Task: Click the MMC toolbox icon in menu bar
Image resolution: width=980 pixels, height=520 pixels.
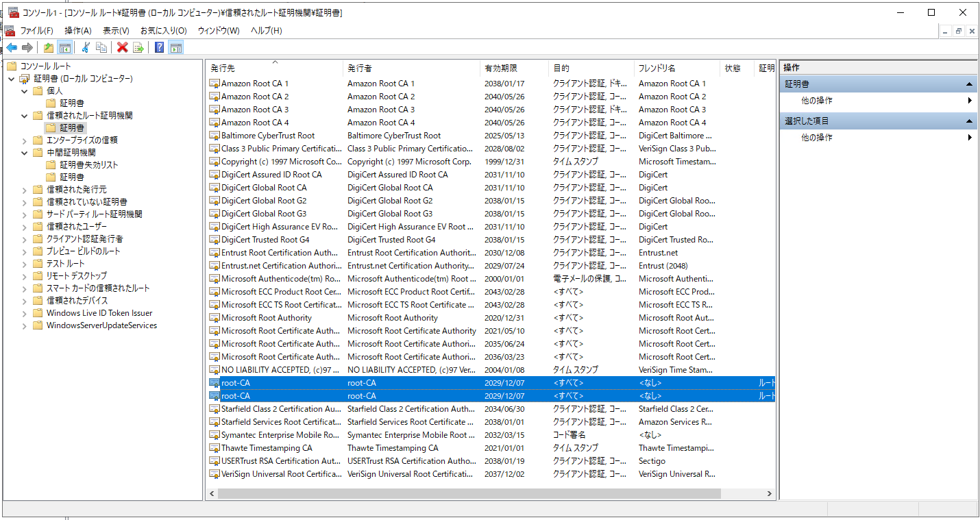Action: [10, 30]
